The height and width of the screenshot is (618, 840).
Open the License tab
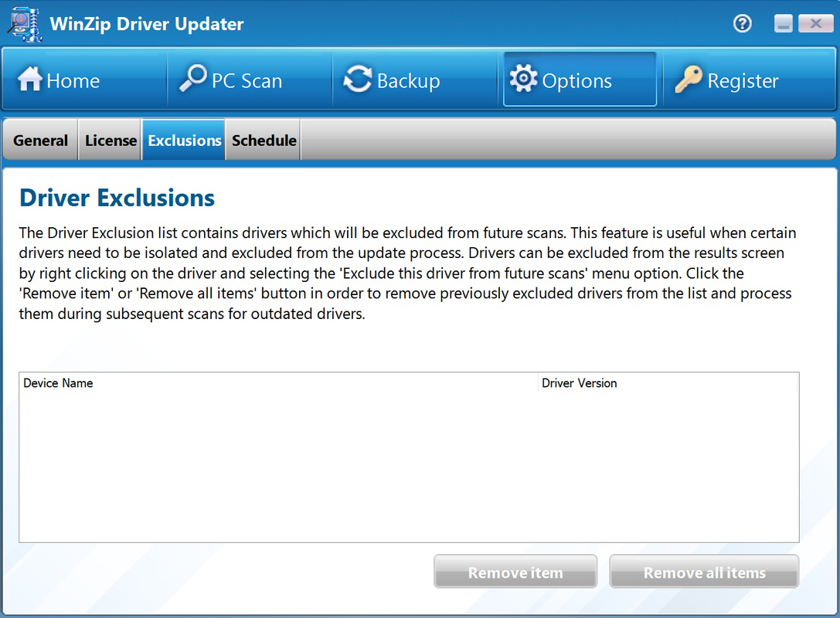[x=110, y=140]
